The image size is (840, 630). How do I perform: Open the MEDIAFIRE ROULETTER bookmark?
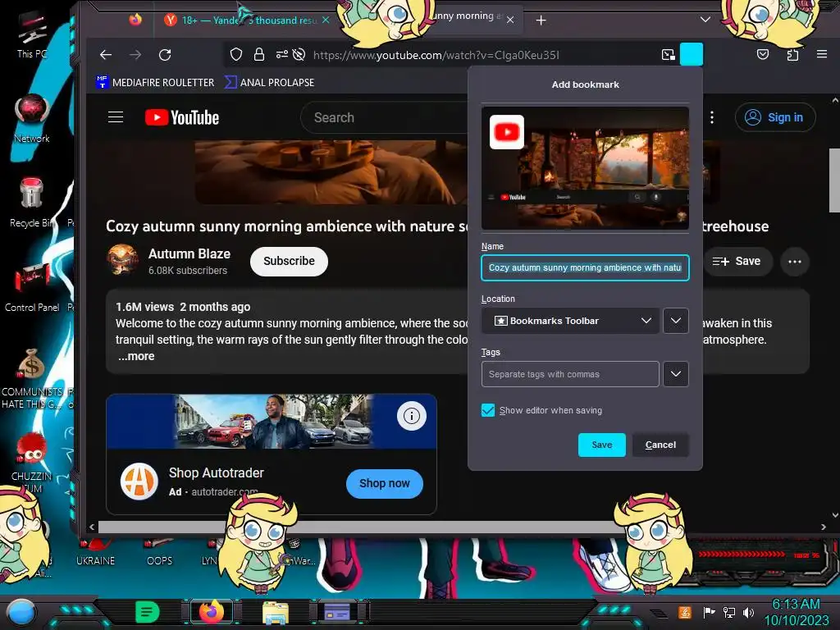click(155, 83)
